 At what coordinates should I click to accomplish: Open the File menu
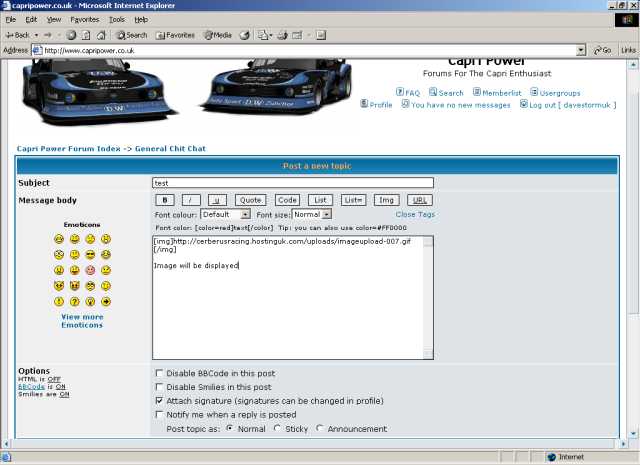click(x=11, y=20)
